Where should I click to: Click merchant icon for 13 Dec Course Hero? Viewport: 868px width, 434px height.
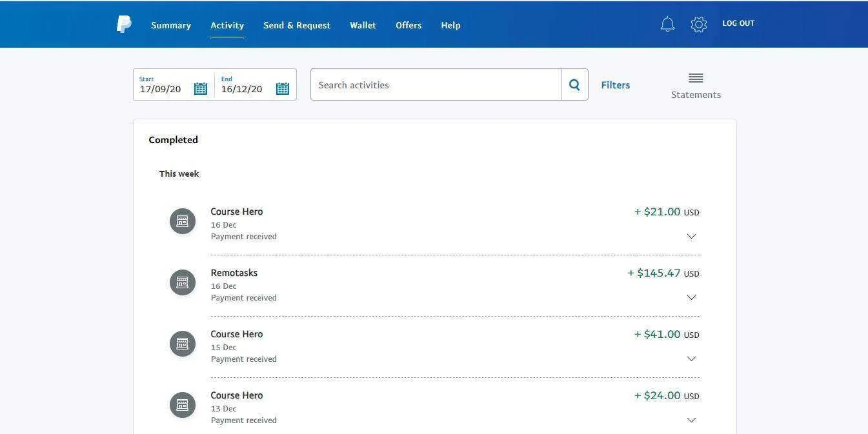point(183,405)
